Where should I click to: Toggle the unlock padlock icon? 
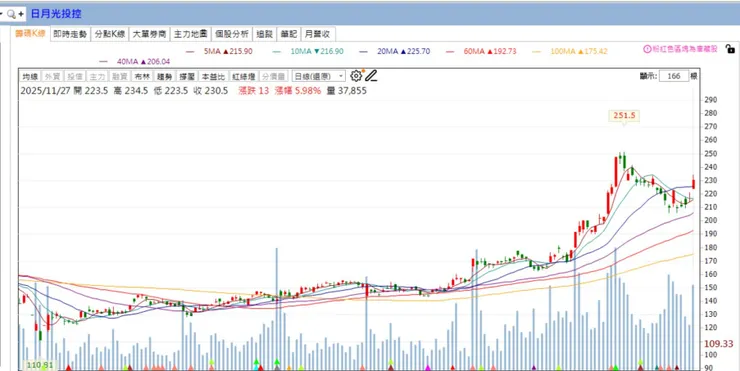pos(730,49)
